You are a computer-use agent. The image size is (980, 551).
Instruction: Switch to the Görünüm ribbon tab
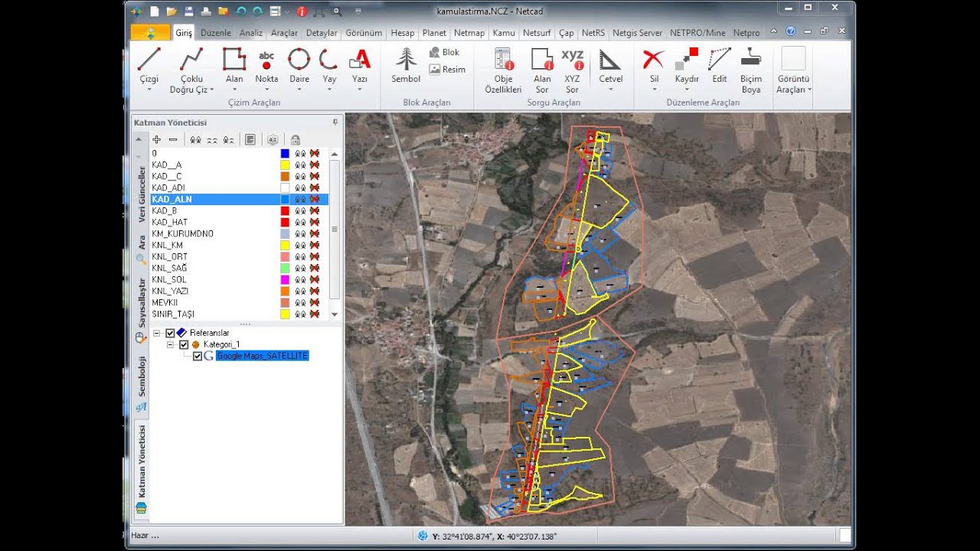coord(364,33)
